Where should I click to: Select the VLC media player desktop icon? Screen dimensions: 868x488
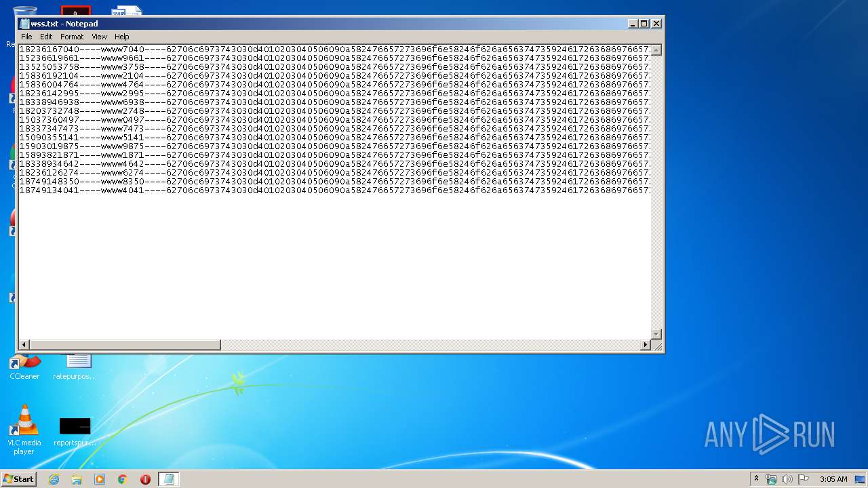click(x=24, y=430)
